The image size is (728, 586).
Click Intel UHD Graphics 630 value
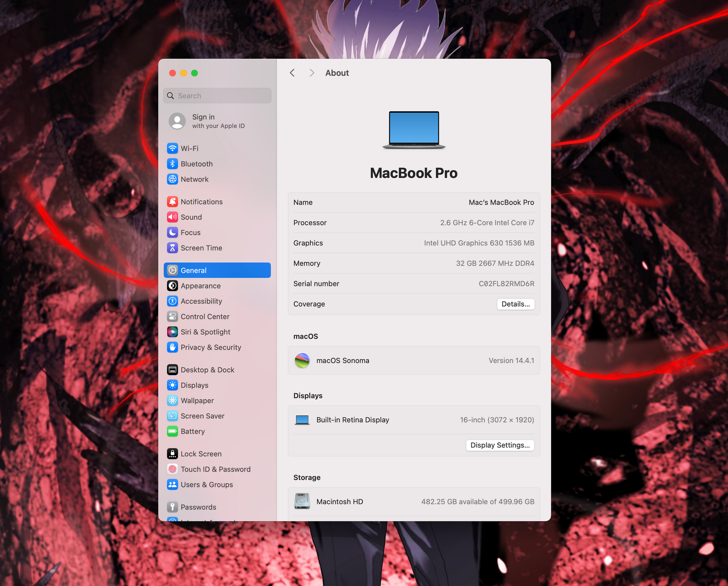479,243
